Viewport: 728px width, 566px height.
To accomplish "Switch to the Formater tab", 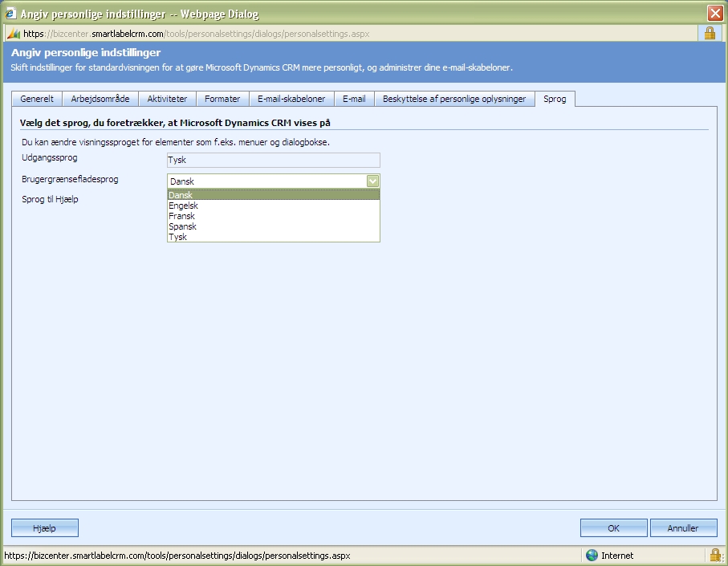I will [222, 99].
